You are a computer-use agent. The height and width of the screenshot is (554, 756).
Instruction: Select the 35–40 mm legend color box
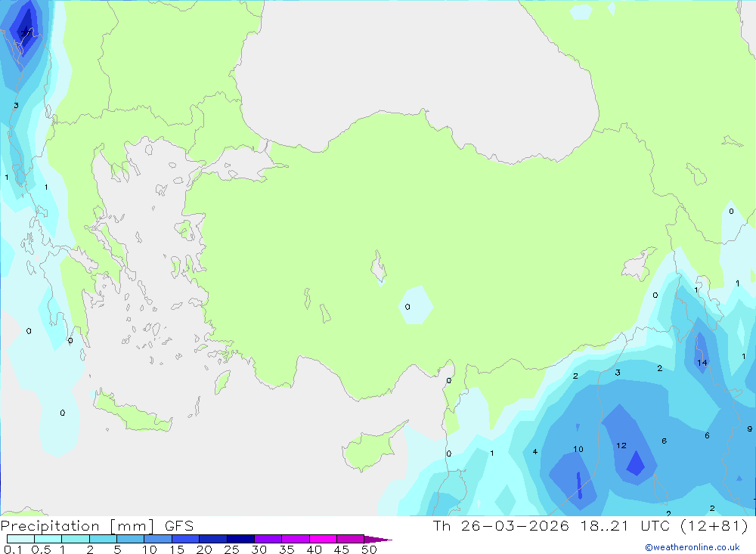(296, 539)
